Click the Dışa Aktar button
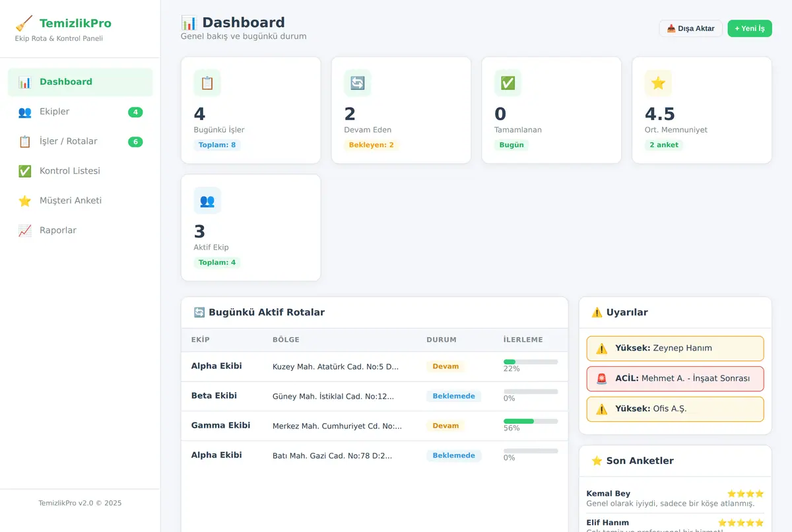 coord(691,28)
